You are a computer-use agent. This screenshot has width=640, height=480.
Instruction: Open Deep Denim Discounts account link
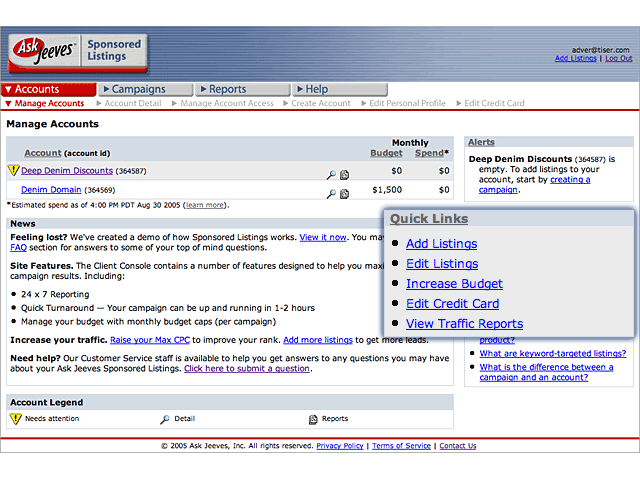pyautogui.click(x=67, y=171)
